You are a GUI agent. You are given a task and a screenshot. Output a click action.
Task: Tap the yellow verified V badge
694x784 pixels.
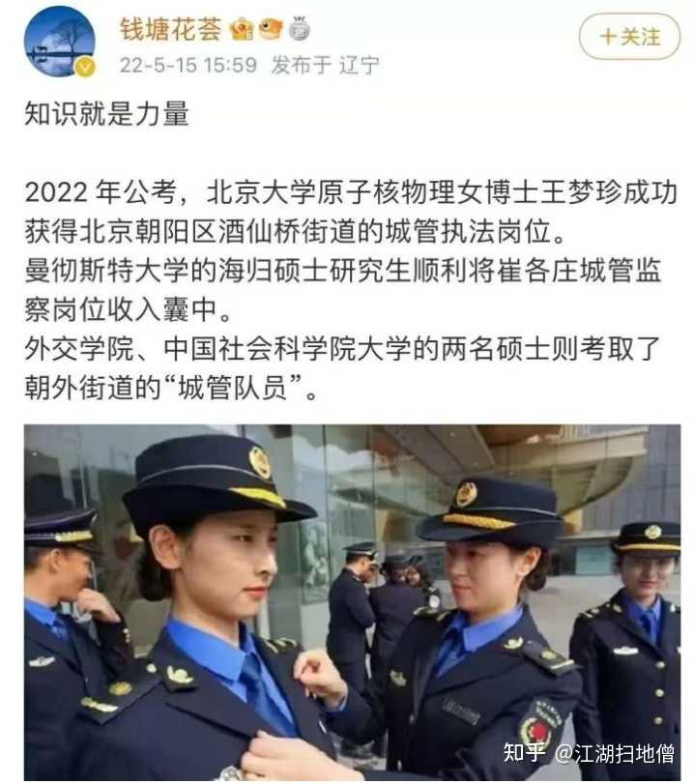tap(85, 67)
